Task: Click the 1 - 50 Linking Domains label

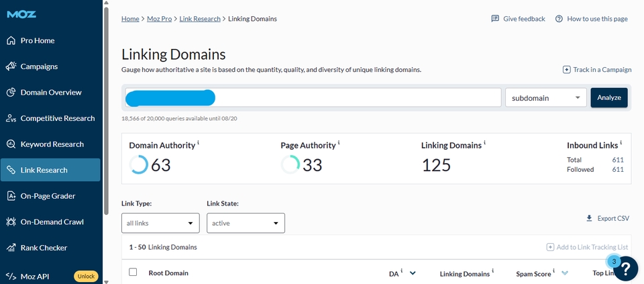Action: pyautogui.click(x=162, y=248)
